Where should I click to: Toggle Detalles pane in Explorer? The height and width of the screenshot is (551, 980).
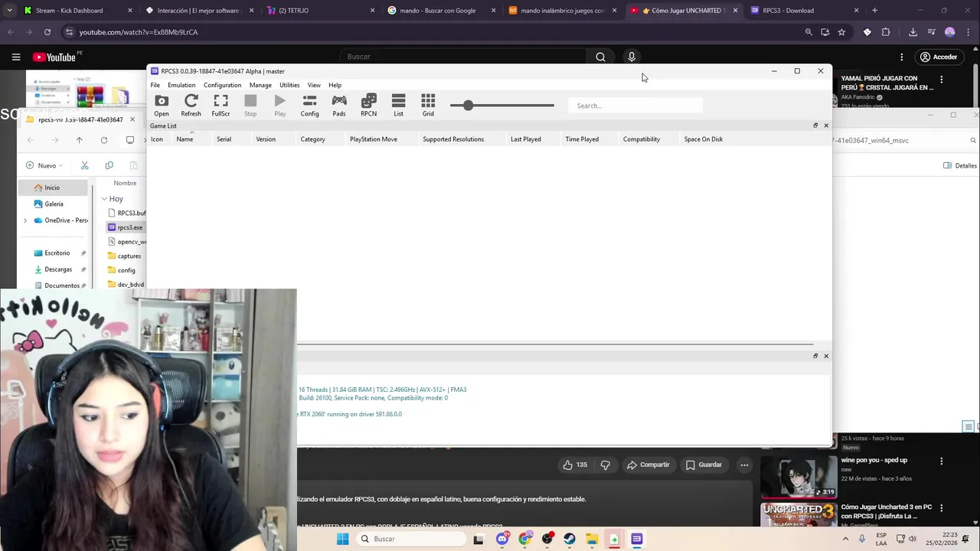(959, 165)
